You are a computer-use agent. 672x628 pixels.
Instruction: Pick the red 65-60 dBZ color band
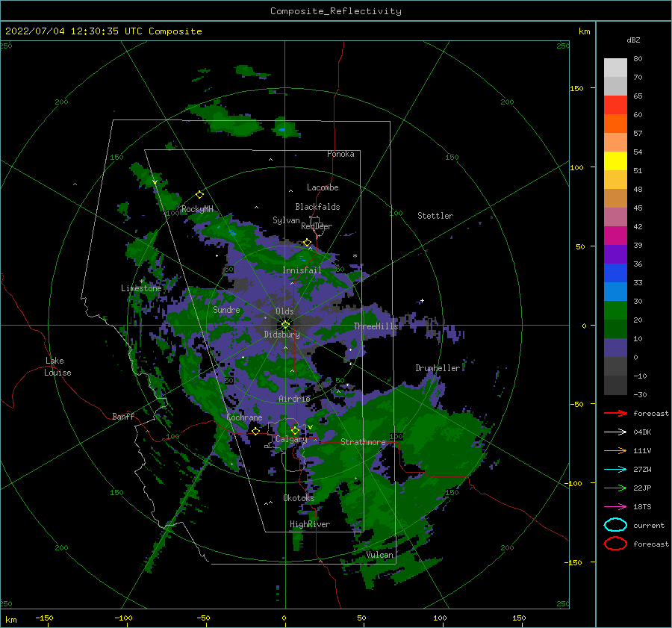[615, 105]
